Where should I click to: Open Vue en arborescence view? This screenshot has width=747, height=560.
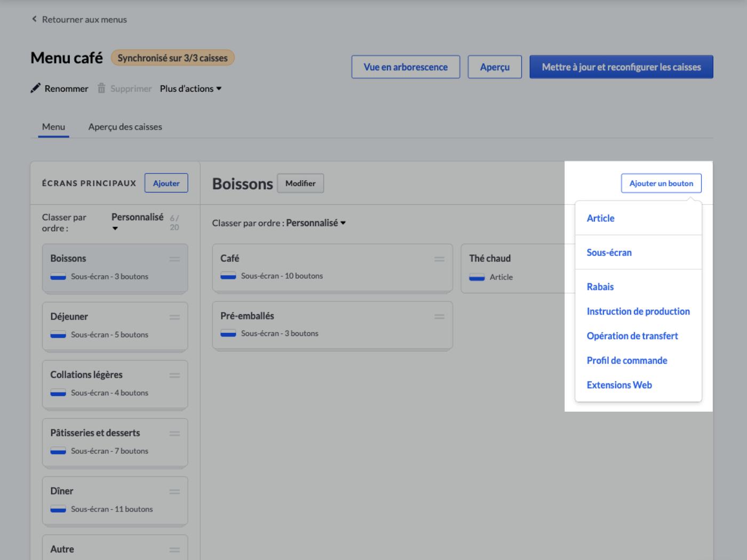tap(406, 67)
